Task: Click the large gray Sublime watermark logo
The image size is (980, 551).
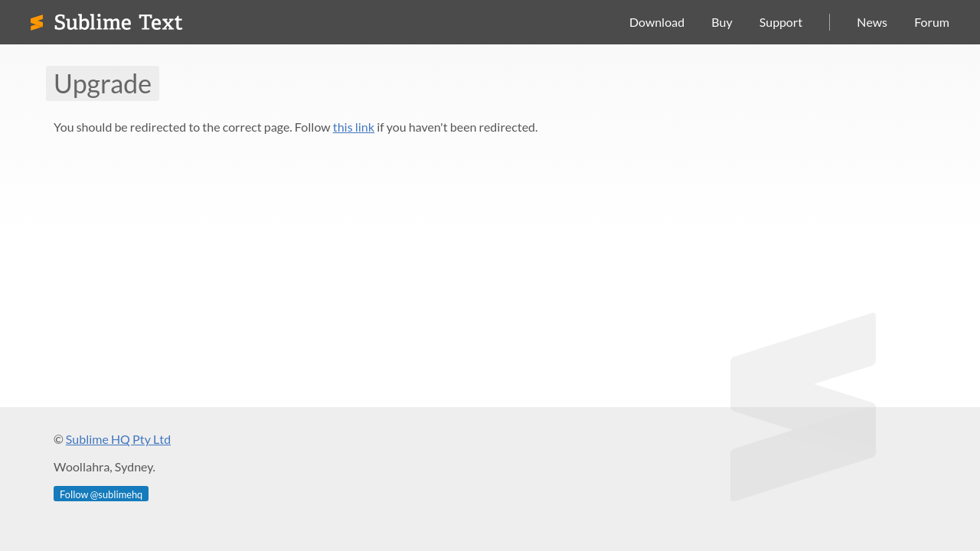Action: (802, 406)
